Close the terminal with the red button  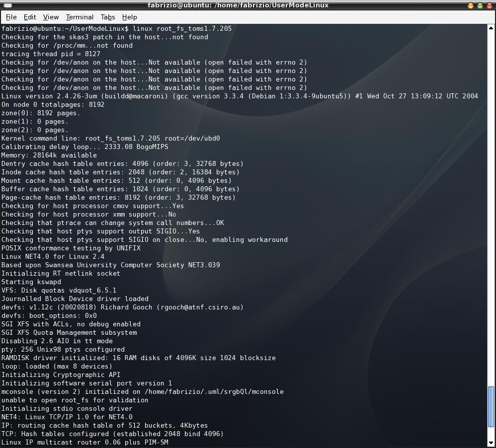click(490, 5)
